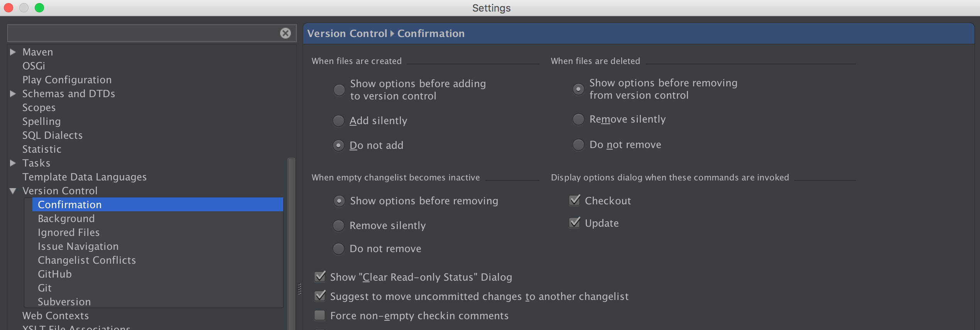980x330 pixels.
Task: Collapse the Version Control node
Action: pyautogui.click(x=13, y=191)
